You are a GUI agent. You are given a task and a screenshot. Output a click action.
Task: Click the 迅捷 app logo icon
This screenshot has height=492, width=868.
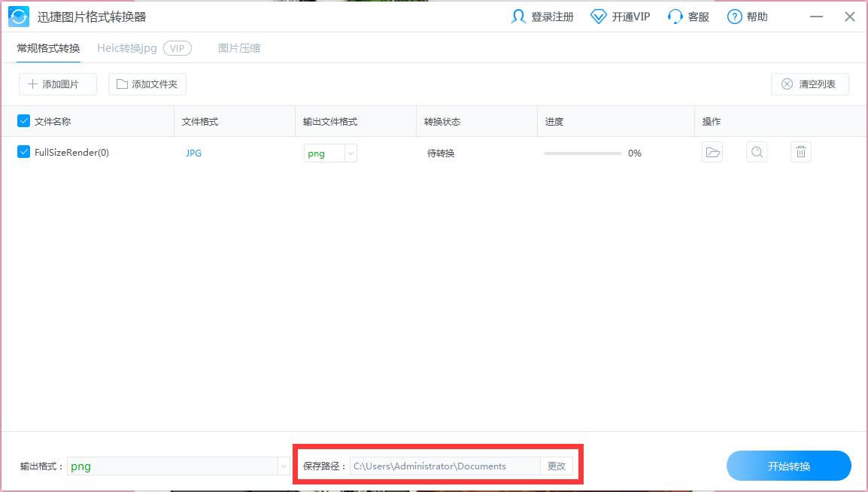point(19,17)
